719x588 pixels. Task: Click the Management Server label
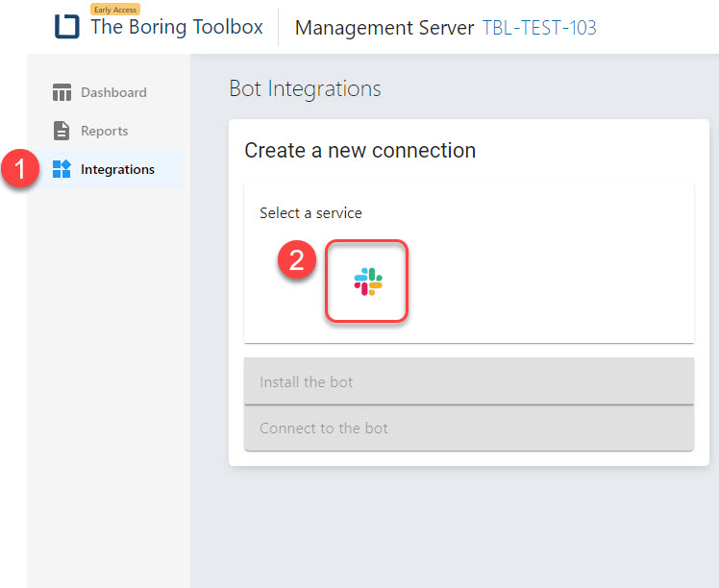[384, 28]
